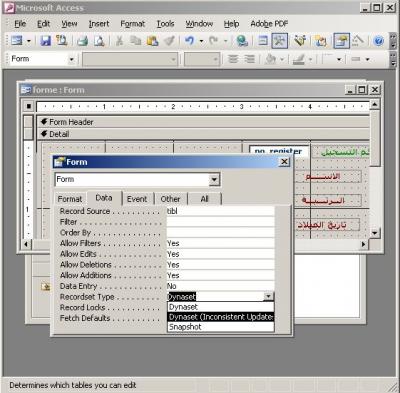
Task: Switch to the Event tab
Action: pos(137,199)
